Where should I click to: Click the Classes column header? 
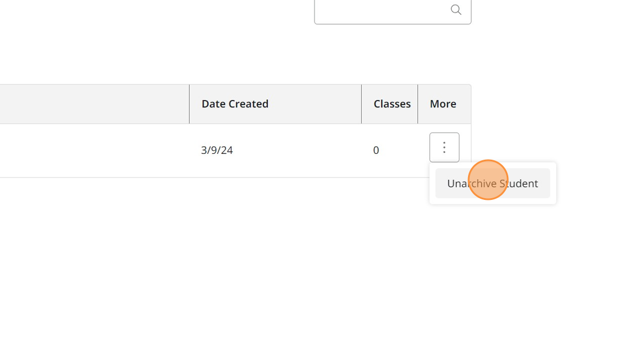pyautogui.click(x=392, y=104)
